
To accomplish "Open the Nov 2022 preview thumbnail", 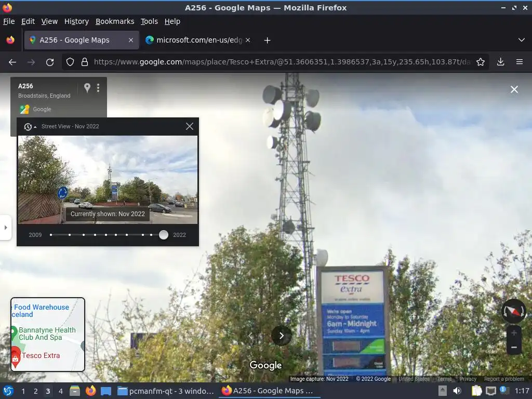I will click(x=108, y=180).
